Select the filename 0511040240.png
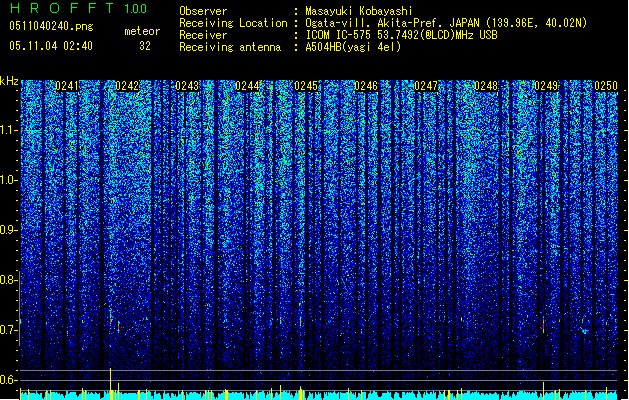This screenshot has width=629, height=400. tap(51, 26)
